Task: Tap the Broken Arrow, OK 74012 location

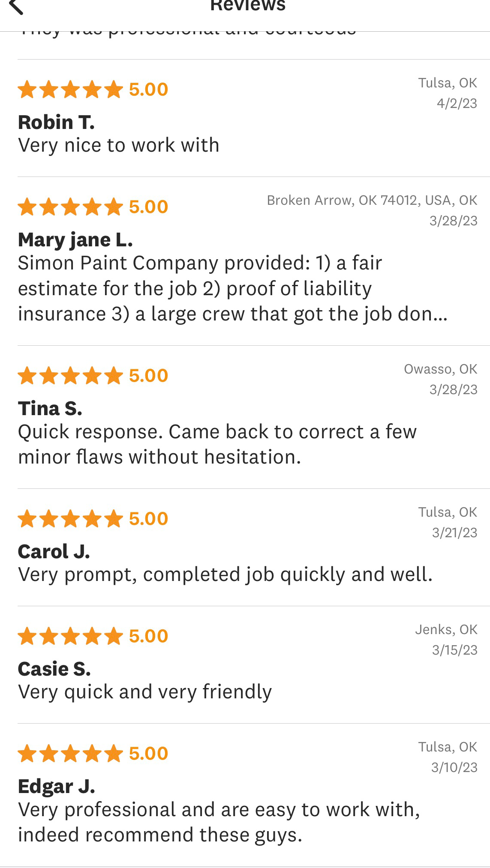Action: 372,201
